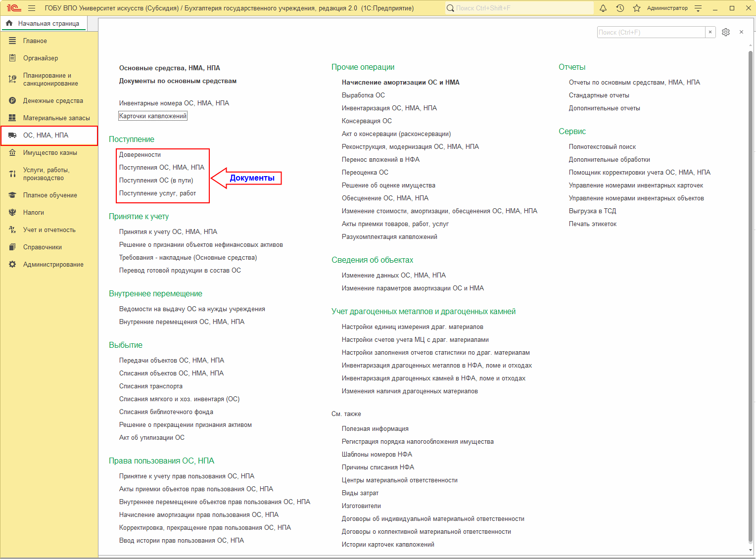Click the Платное обучение graduation cap icon

tap(12, 195)
